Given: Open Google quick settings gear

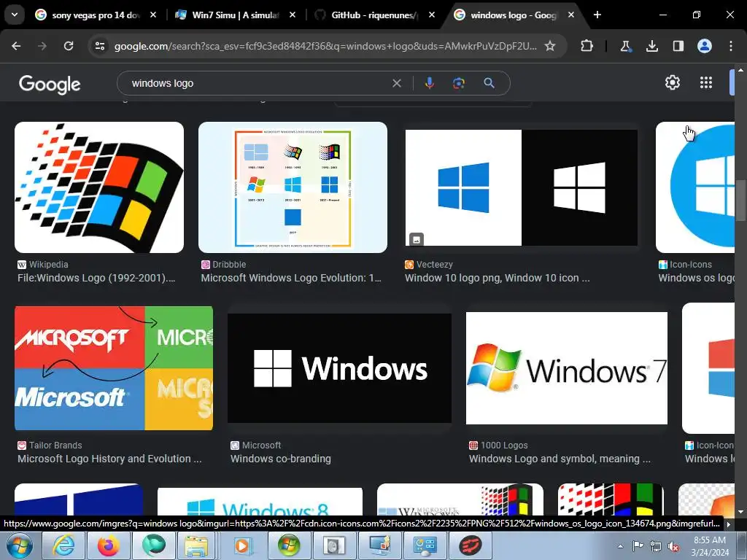Looking at the screenshot, I should point(672,83).
